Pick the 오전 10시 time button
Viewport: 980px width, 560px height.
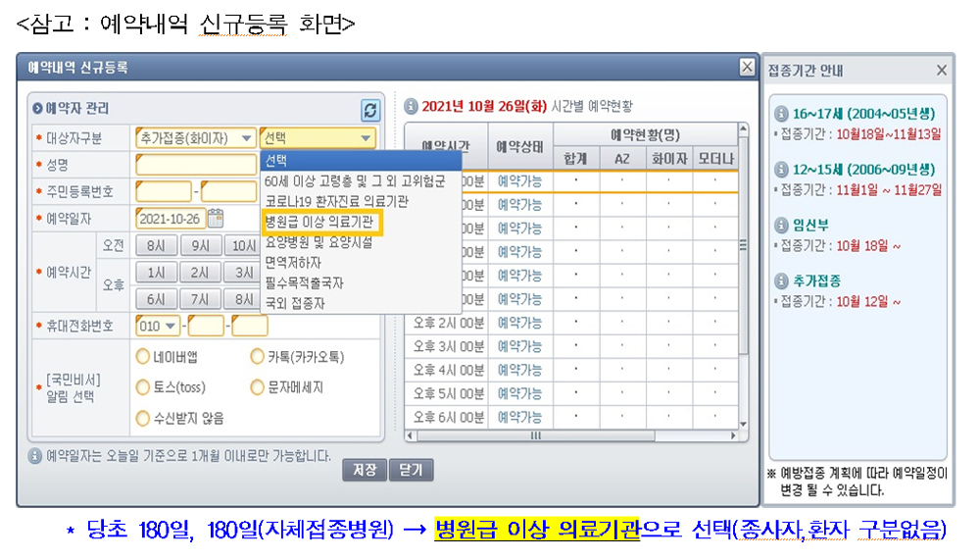point(242,246)
